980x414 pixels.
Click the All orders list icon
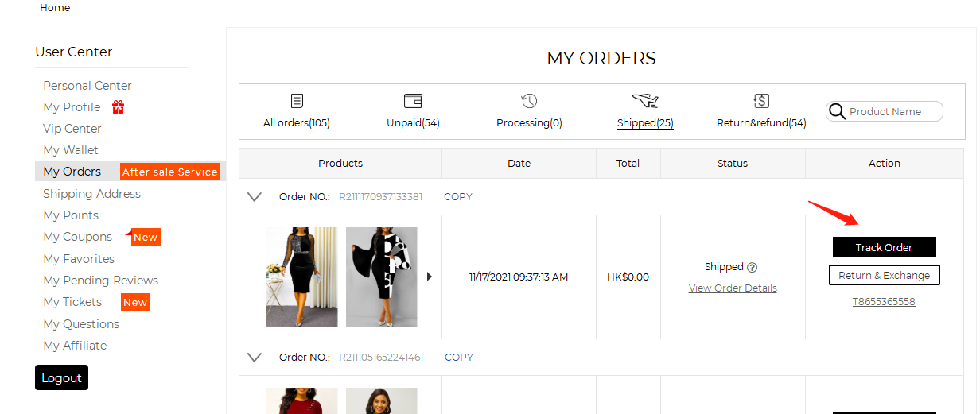[x=297, y=101]
